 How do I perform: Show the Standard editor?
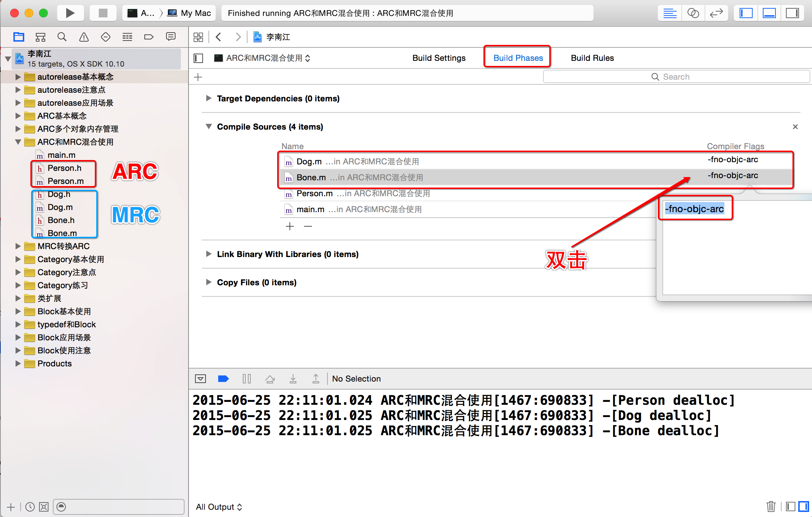(x=670, y=13)
